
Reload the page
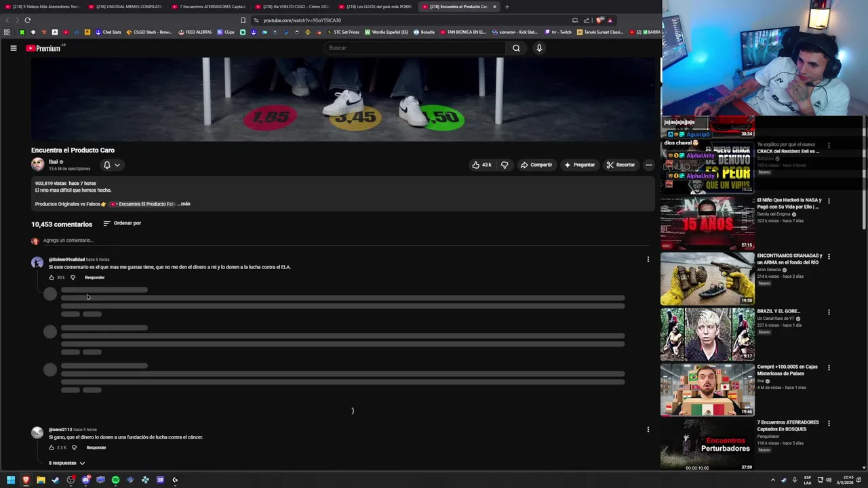pyautogui.click(x=27, y=20)
